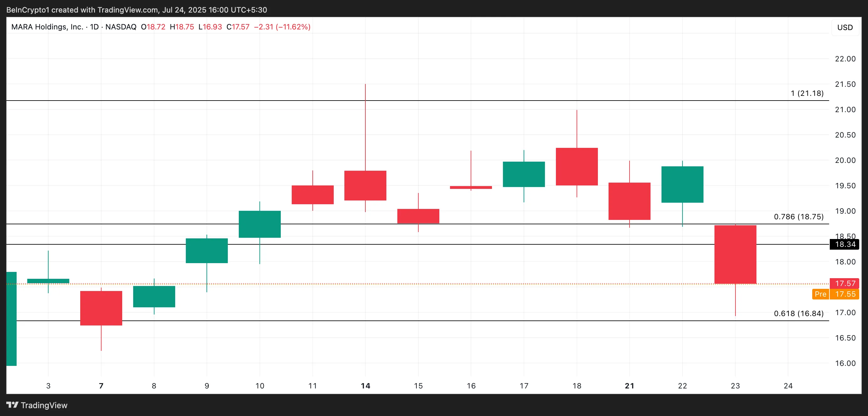Click the date label 9 on time axis
This screenshot has height=416, width=868.
click(x=207, y=386)
